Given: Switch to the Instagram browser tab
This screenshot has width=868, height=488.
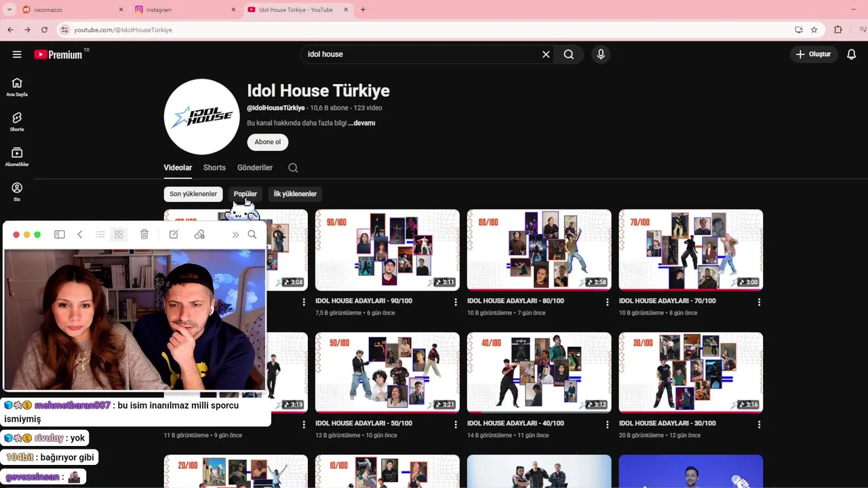Looking at the screenshot, I should tap(183, 9).
